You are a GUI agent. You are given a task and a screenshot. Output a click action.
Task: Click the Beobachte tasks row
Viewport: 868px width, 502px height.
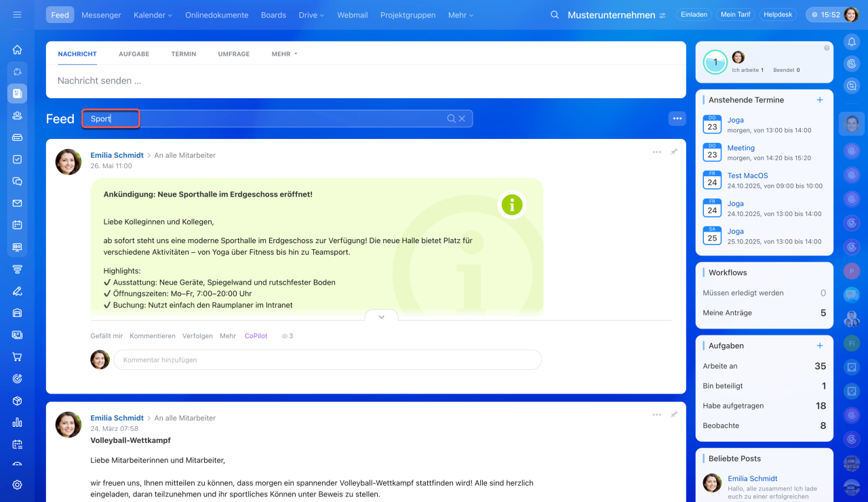pos(764,425)
